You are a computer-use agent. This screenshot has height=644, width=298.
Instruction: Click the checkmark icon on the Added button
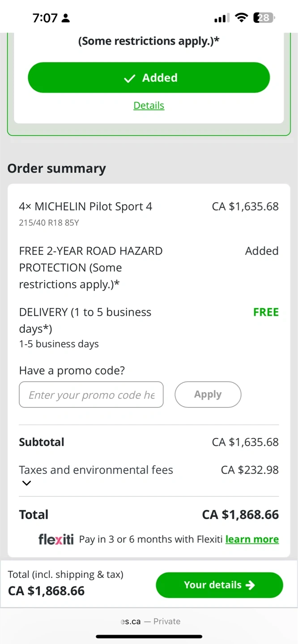click(129, 78)
